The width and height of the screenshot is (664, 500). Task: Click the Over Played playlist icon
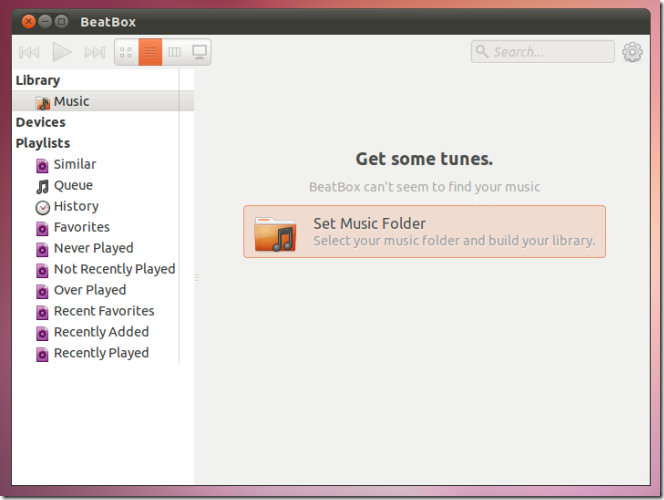coord(42,291)
